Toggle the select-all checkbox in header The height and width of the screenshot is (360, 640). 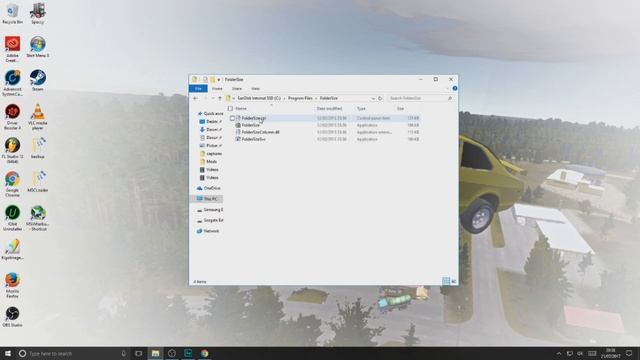coord(230,109)
